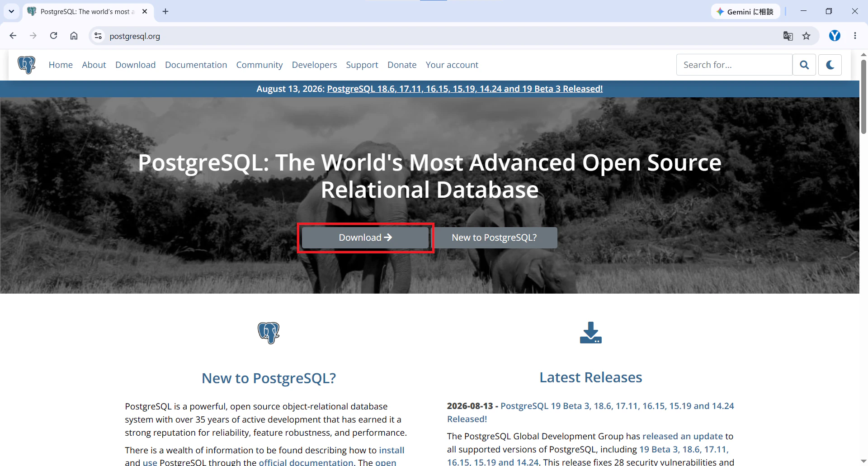Open the PostgreSQL 19 Beta 3 Released news link
Screen dimensions: 868x466
[590, 412]
